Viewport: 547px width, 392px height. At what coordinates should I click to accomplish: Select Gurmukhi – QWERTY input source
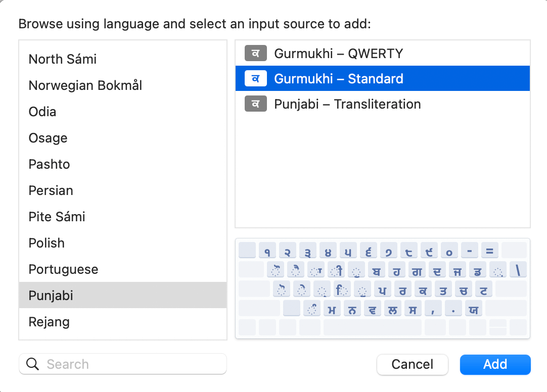point(338,53)
